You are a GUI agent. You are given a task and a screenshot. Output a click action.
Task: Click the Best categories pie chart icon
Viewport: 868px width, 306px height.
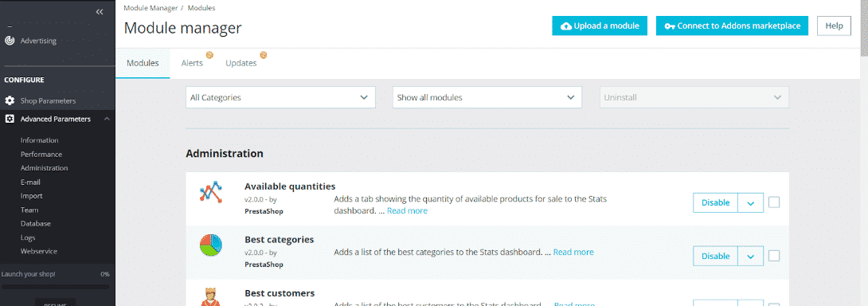click(x=210, y=245)
